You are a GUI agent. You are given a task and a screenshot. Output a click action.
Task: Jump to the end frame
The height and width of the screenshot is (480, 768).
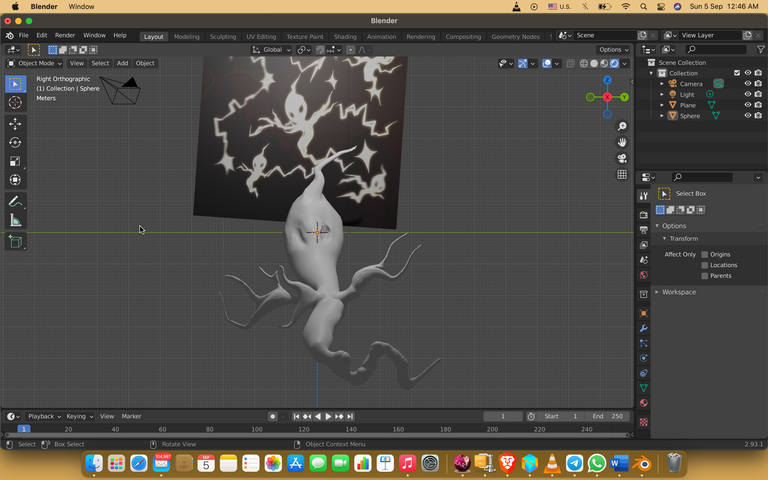(350, 416)
